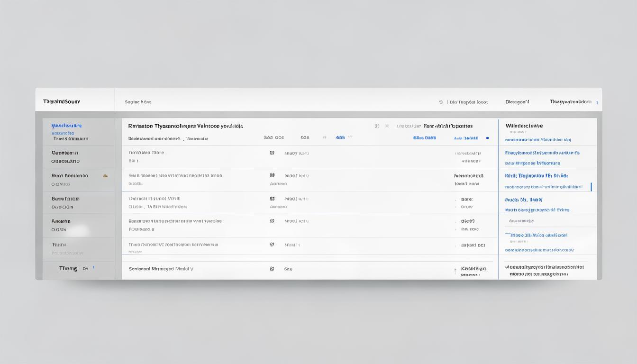Screen dimensions: 637x364
Task: Select Ganitbarm in the left sidebar
Action: click(65, 153)
